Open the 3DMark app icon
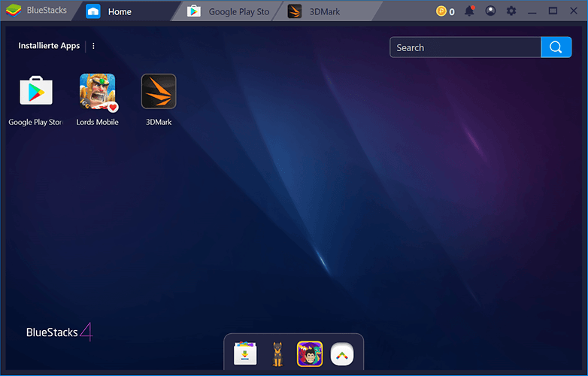The width and height of the screenshot is (588, 376). pyautogui.click(x=159, y=92)
